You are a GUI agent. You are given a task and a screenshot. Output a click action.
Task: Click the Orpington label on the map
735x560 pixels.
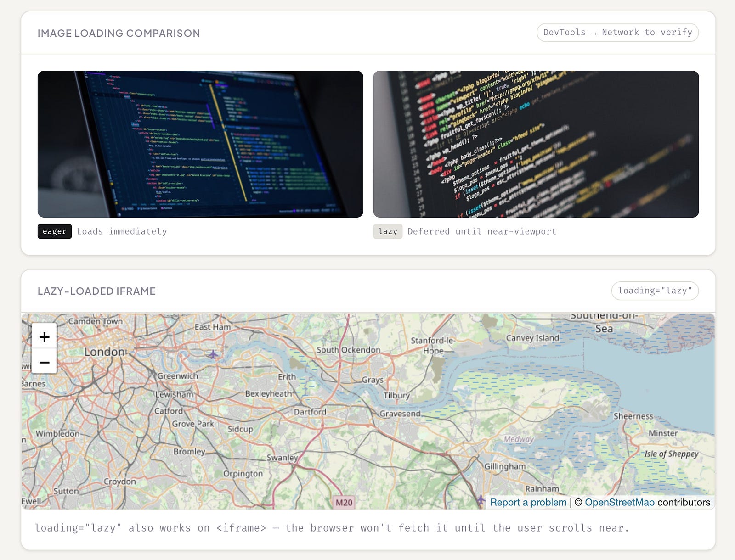click(243, 474)
